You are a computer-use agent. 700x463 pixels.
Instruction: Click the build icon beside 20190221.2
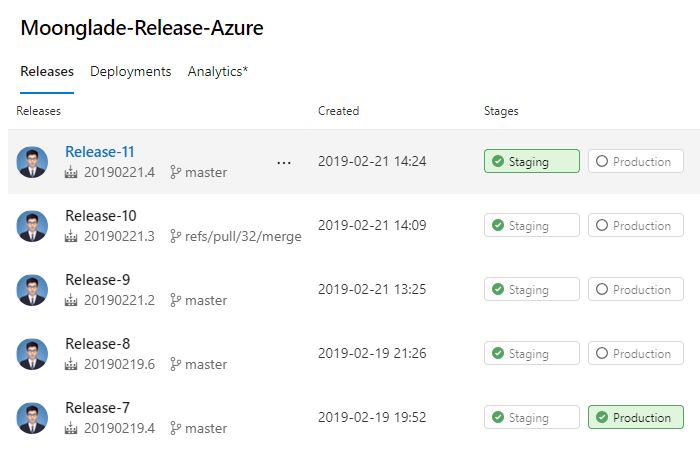pos(71,300)
